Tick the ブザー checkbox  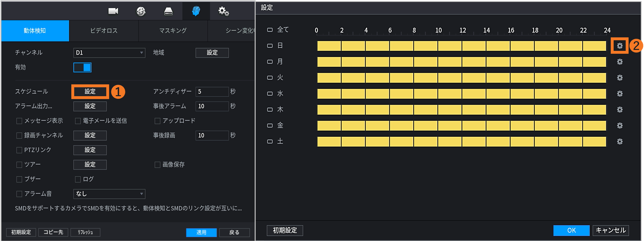coord(19,179)
